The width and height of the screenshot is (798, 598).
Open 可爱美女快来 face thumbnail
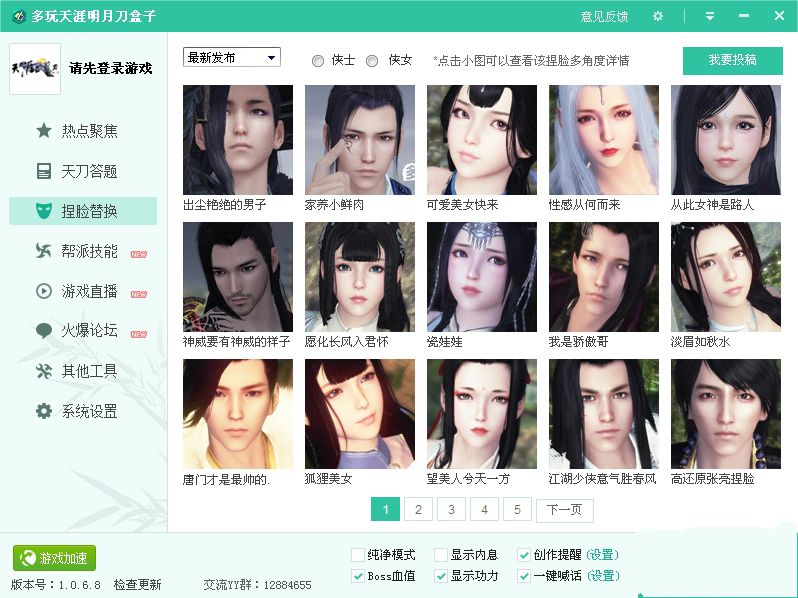pyautogui.click(x=482, y=139)
